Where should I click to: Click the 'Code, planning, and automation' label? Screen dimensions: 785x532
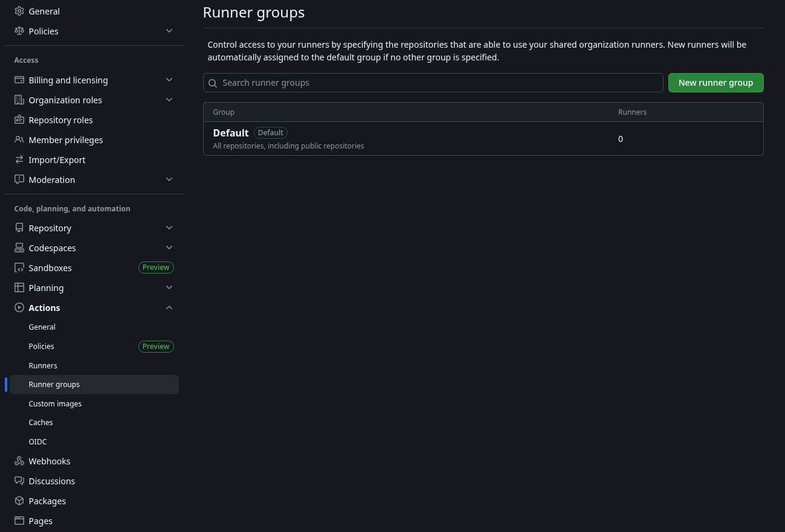(x=73, y=208)
